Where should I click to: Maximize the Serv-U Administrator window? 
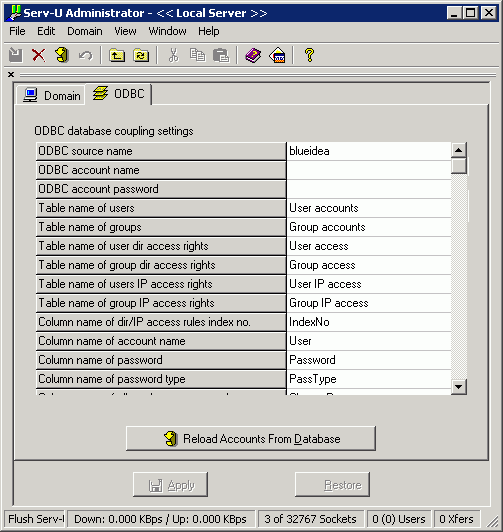click(471, 13)
